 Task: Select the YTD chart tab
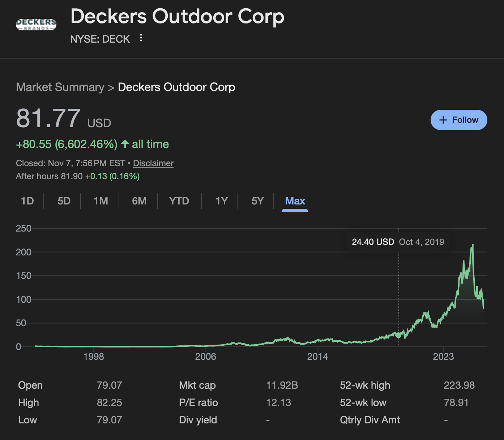coord(179,201)
